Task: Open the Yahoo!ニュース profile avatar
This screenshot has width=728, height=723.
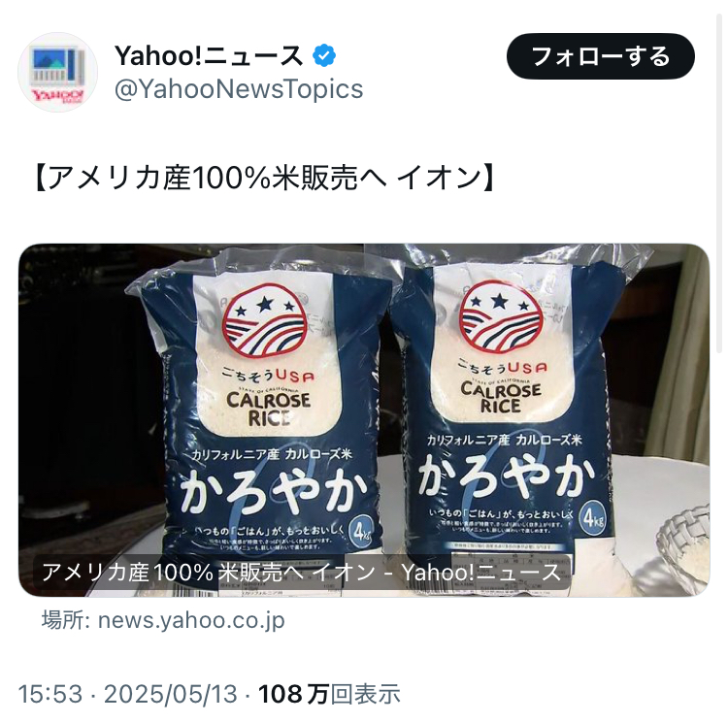Action: (57, 73)
